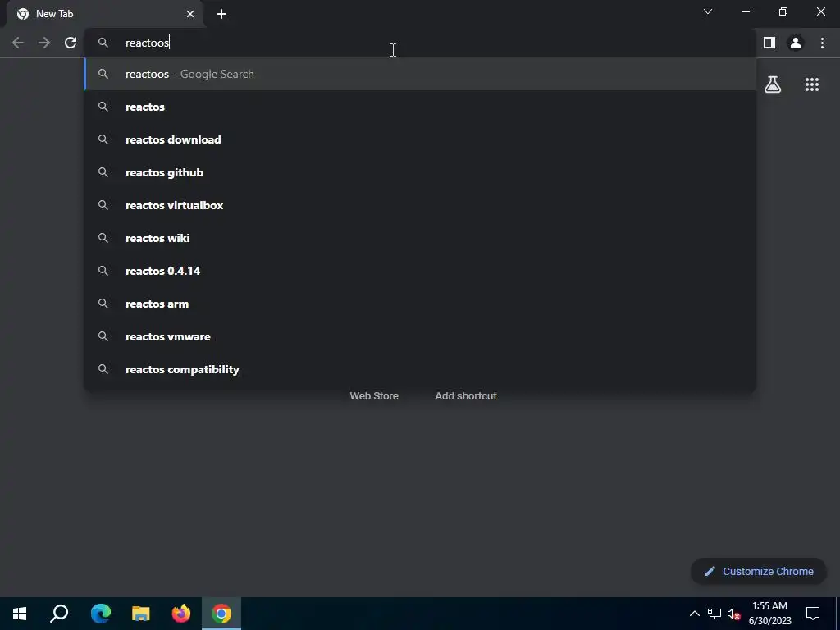The width and height of the screenshot is (840, 630).
Task: Open the Windows Start menu
Action: tap(20, 614)
